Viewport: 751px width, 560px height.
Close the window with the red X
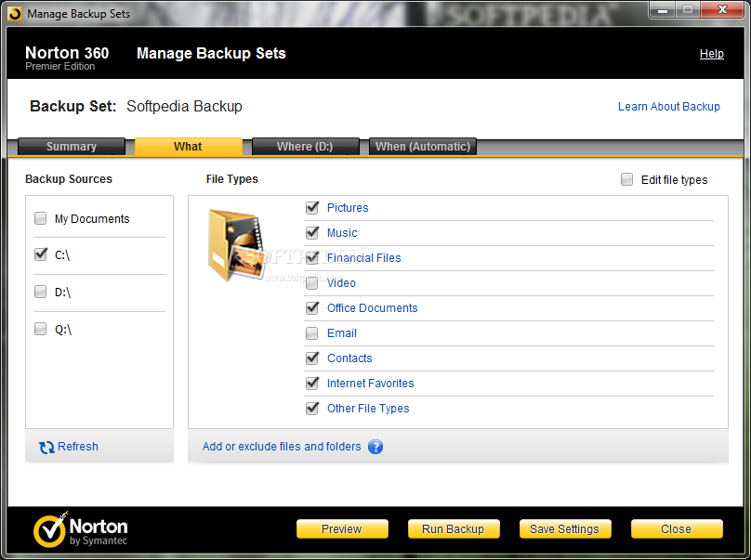[x=722, y=10]
